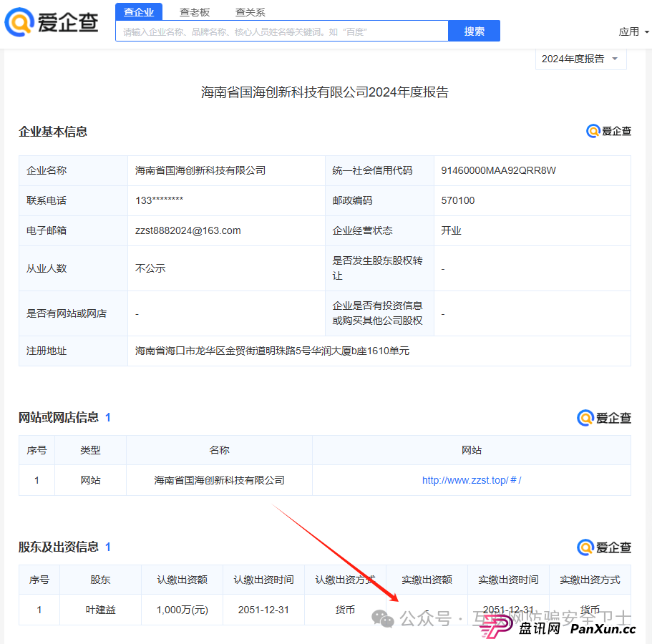Image resolution: width=652 pixels, height=644 pixels.
Task: Switch to the 查企业 tab
Action: click(x=139, y=12)
